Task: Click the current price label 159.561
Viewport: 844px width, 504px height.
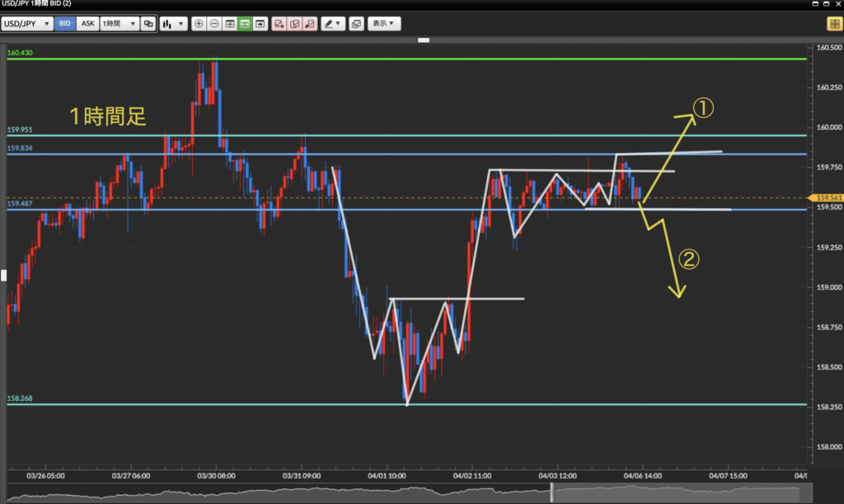Action: coord(828,198)
